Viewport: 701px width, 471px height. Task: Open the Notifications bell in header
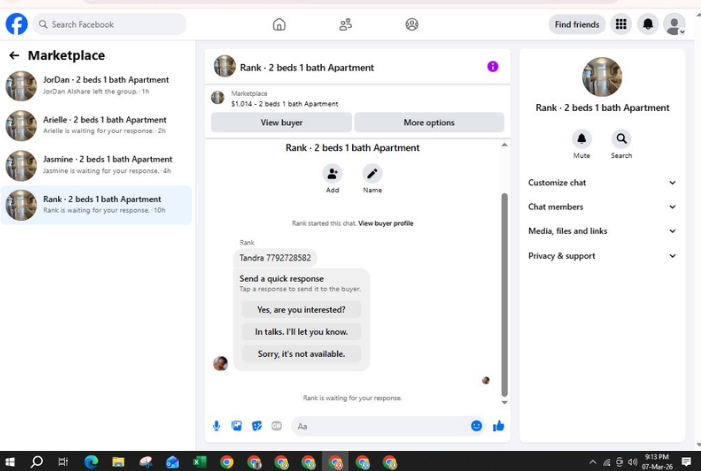click(x=648, y=24)
